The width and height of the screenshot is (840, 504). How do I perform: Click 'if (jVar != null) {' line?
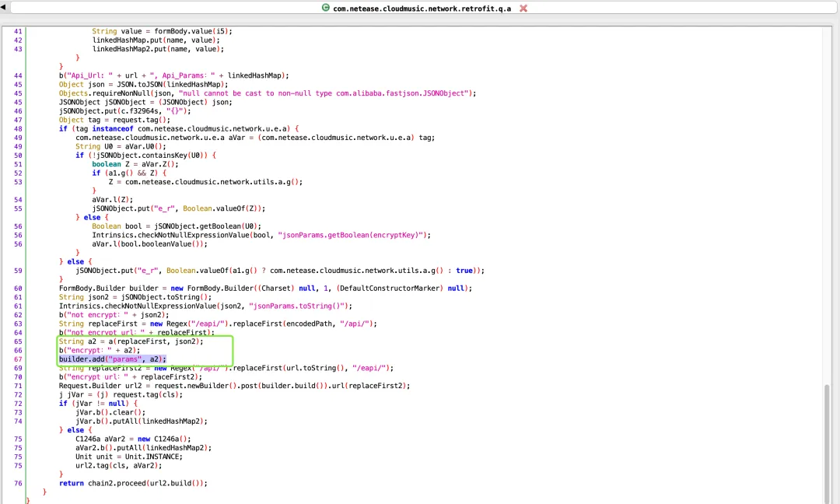coord(98,404)
